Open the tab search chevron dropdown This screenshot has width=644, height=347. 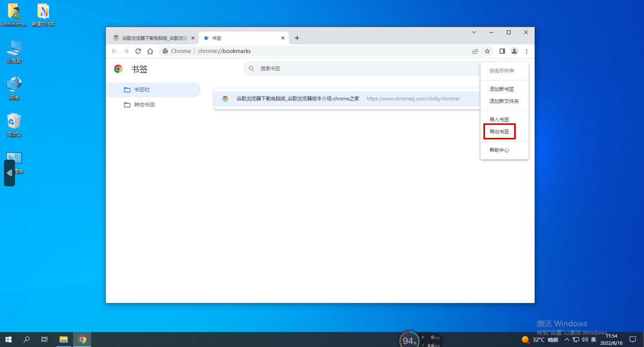(474, 32)
